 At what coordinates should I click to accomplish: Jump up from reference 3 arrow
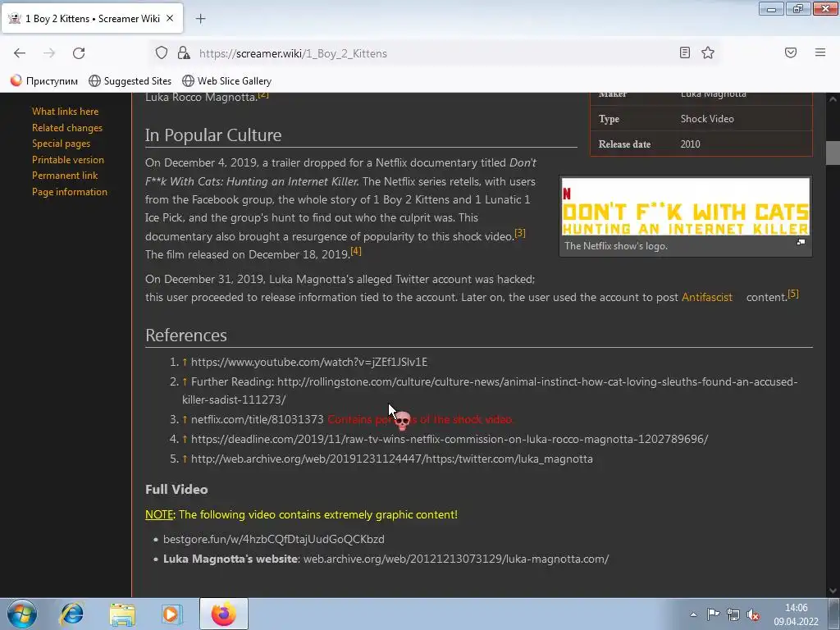tap(185, 419)
